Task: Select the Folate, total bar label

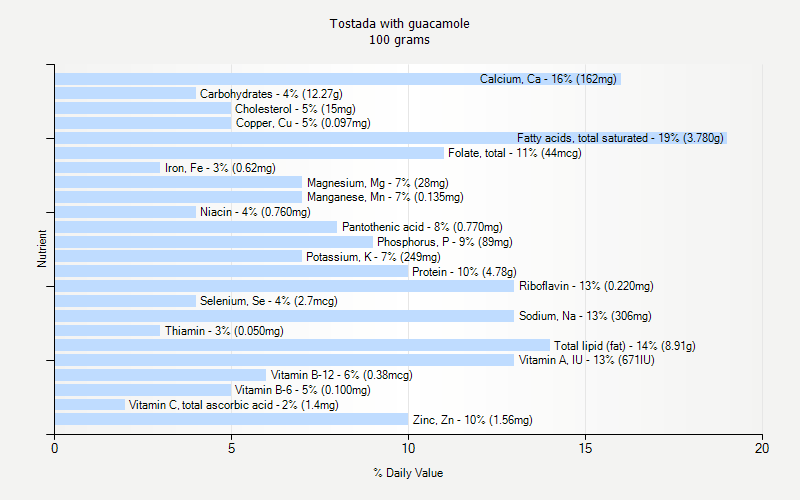Action: coord(514,153)
